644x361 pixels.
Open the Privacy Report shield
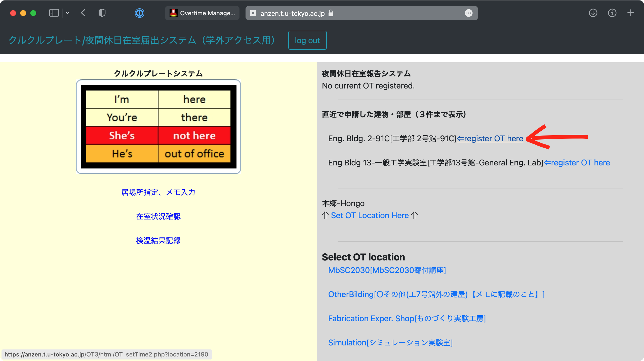(x=102, y=13)
